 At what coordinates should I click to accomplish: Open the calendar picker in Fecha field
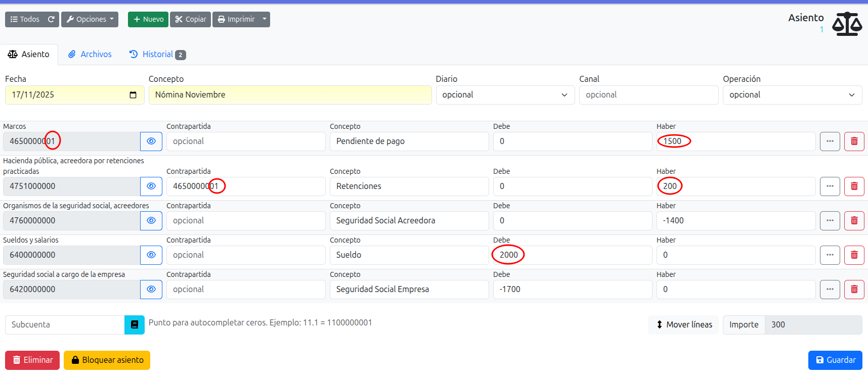(133, 95)
